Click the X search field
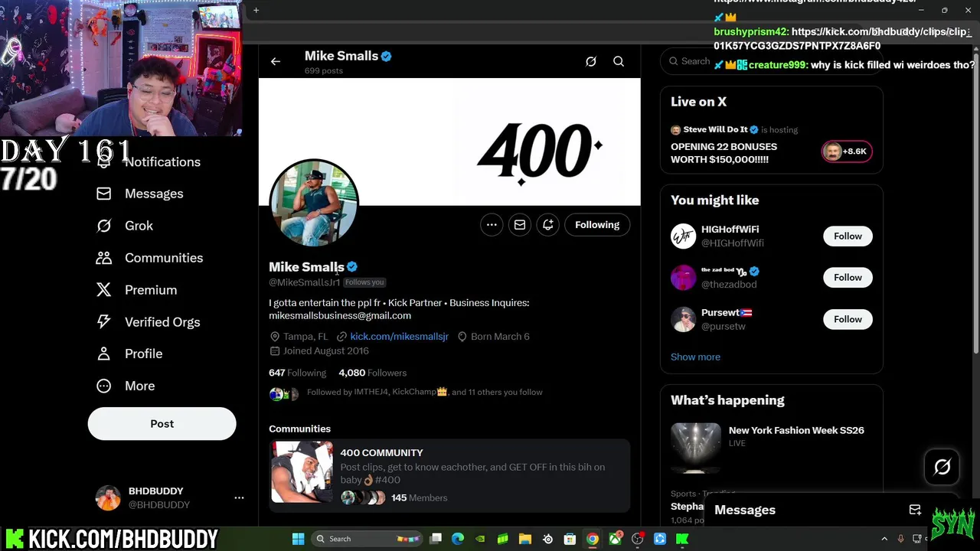This screenshot has height=551, width=980. [x=772, y=61]
